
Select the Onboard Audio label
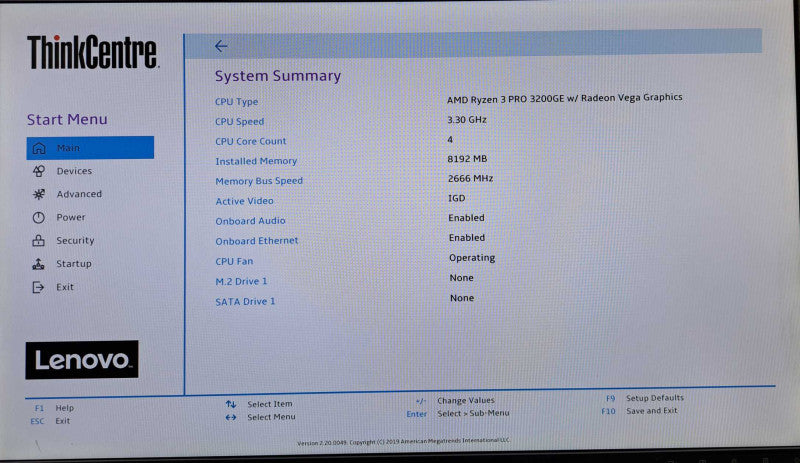(x=250, y=221)
